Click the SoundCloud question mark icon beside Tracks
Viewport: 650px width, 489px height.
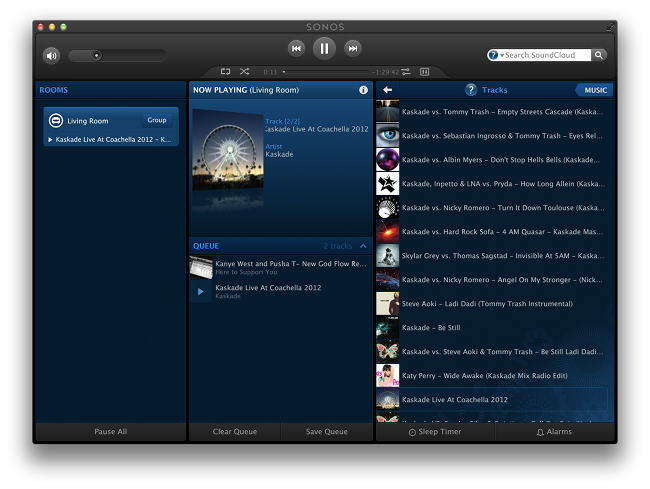click(471, 90)
